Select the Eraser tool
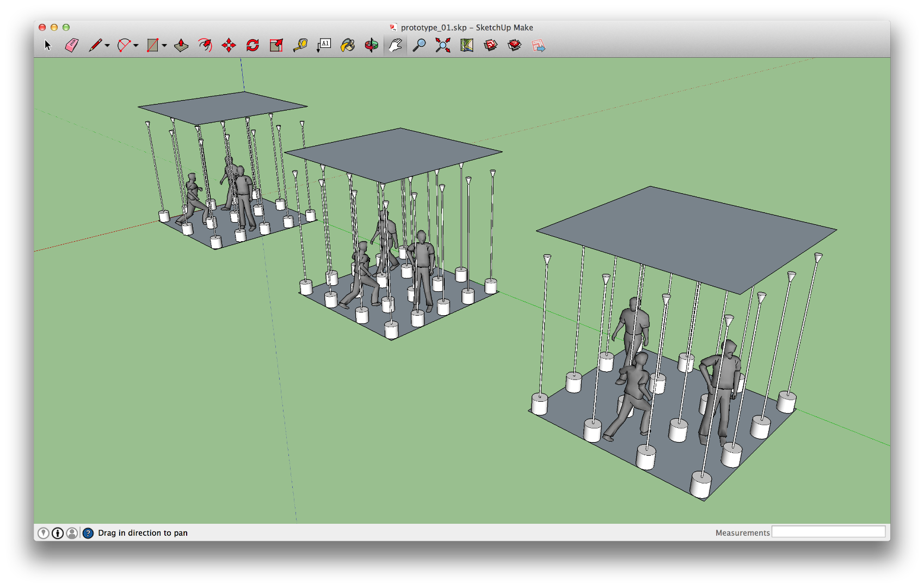This screenshot has width=924, height=588. click(72, 45)
